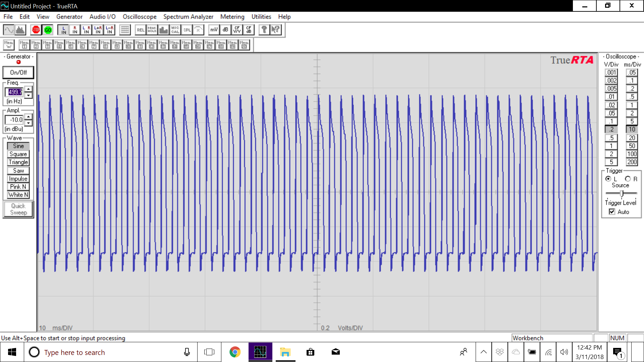Click the generator On/Off button
This screenshot has width=644, height=362.
tap(18, 72)
